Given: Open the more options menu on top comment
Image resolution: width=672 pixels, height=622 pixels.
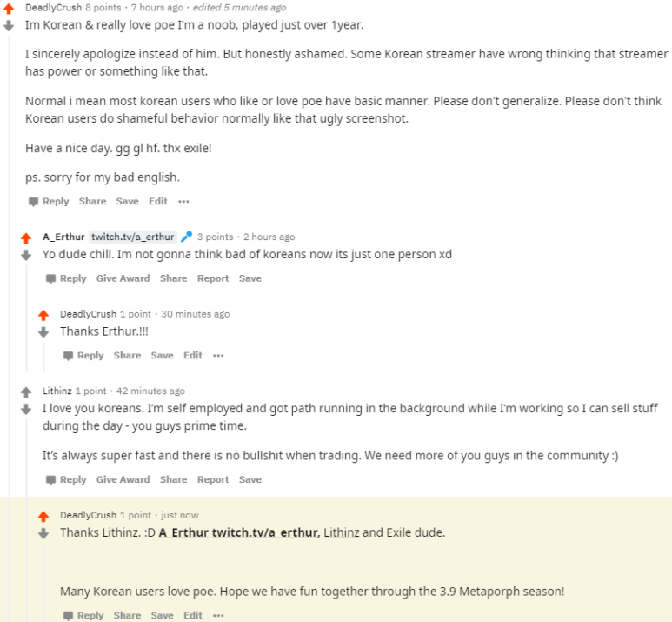Looking at the screenshot, I should [183, 202].
